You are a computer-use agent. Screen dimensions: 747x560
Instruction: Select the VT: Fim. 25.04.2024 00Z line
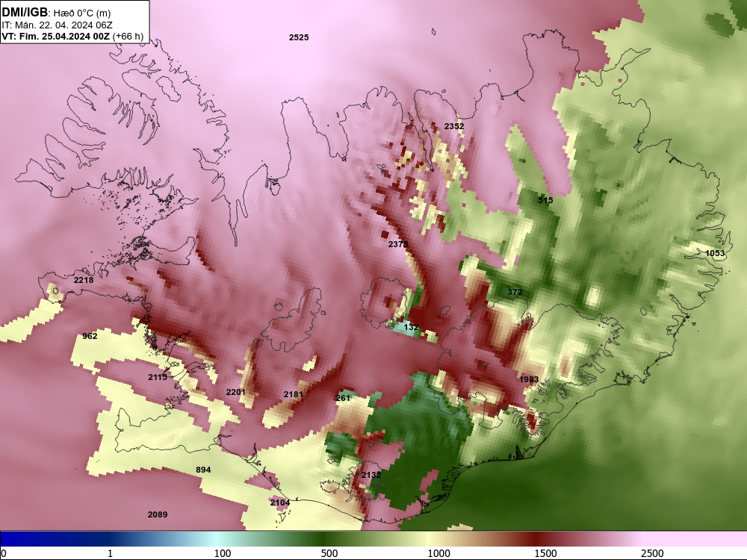(x=56, y=36)
